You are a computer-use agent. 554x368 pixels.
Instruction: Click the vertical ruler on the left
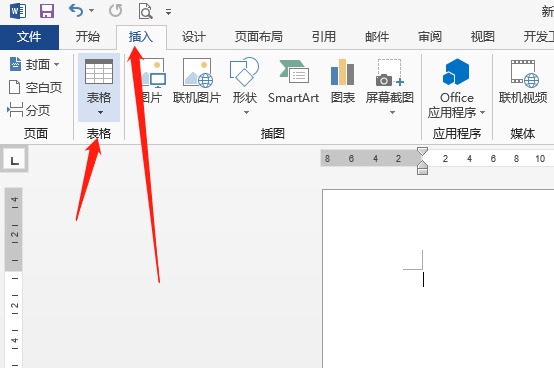point(14,278)
